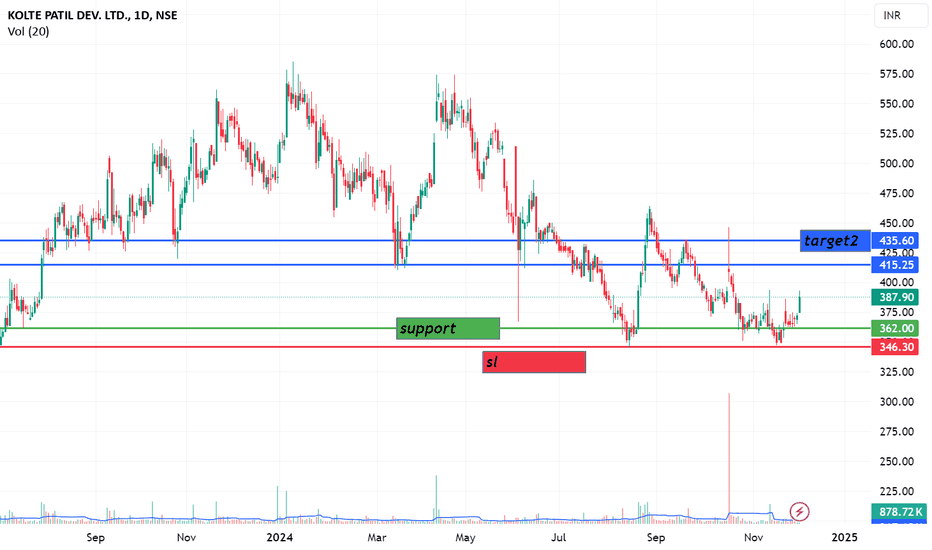
Task: Click 550.00 on the price axis
Action: (x=896, y=103)
